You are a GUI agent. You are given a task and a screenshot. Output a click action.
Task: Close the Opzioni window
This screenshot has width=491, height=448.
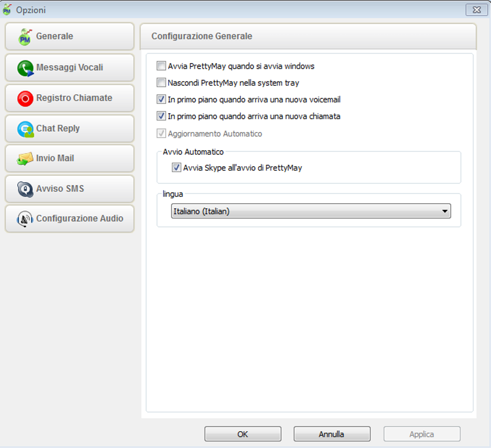[x=477, y=10]
